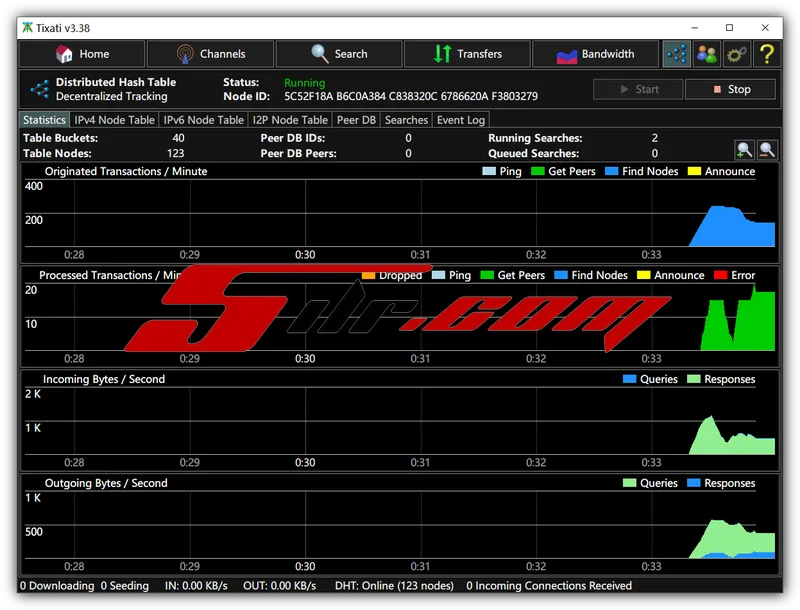800x610 pixels.
Task: Click Get Peers swatch in Originated legend
Action: point(538,171)
